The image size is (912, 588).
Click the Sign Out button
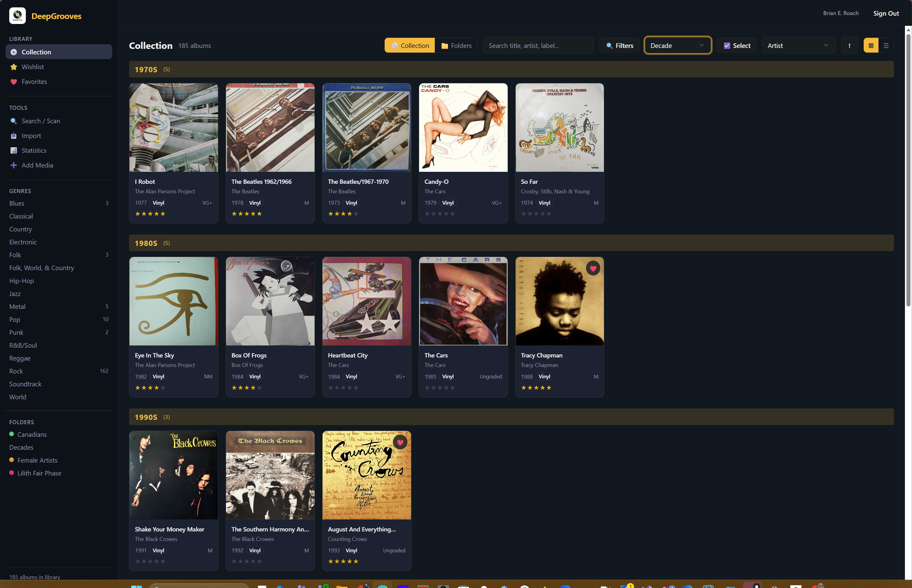(886, 13)
